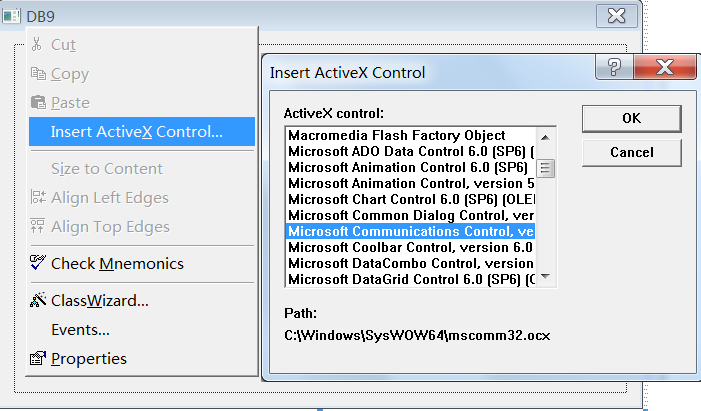Click the list scroll down arrow

pos(545,277)
